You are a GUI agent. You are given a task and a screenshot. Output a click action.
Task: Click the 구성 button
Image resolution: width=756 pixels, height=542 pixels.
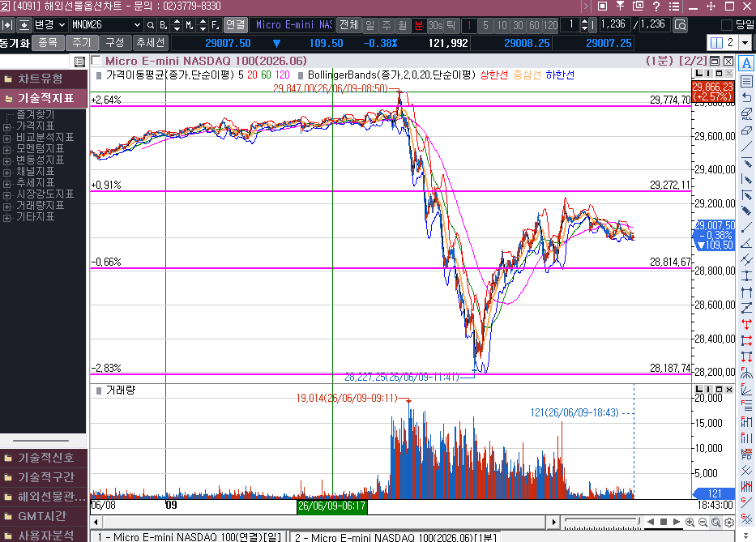[115, 43]
